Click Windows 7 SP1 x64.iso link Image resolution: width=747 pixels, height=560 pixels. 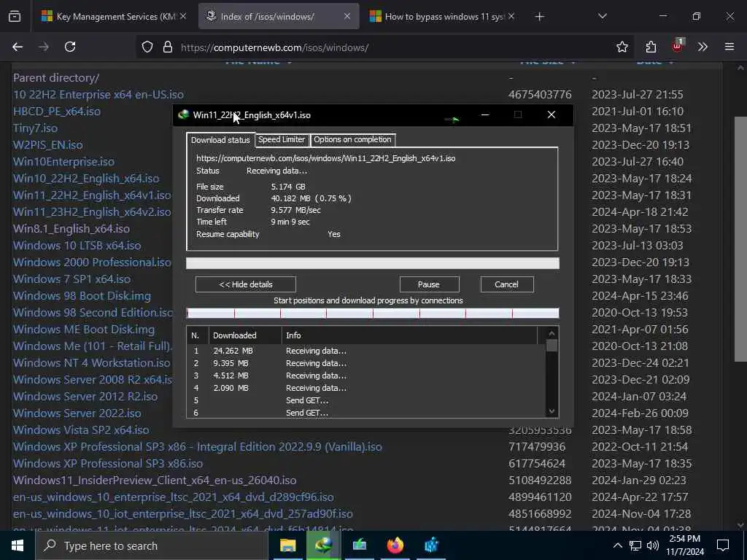71,279
